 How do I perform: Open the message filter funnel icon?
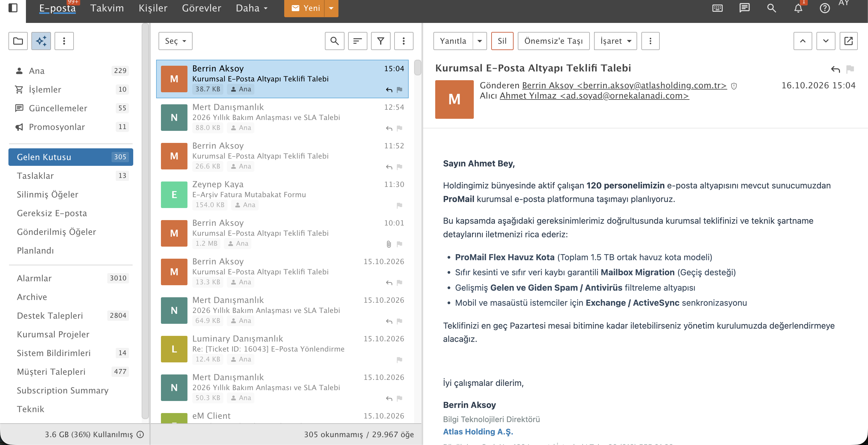pyautogui.click(x=380, y=41)
